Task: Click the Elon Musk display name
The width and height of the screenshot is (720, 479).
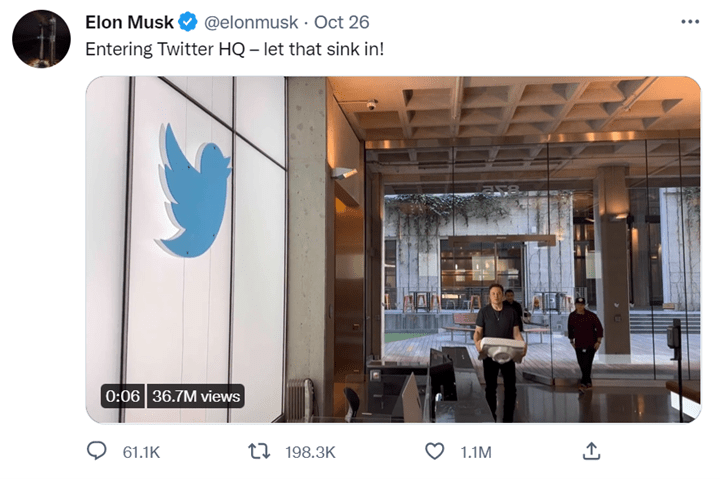Action: click(x=129, y=22)
